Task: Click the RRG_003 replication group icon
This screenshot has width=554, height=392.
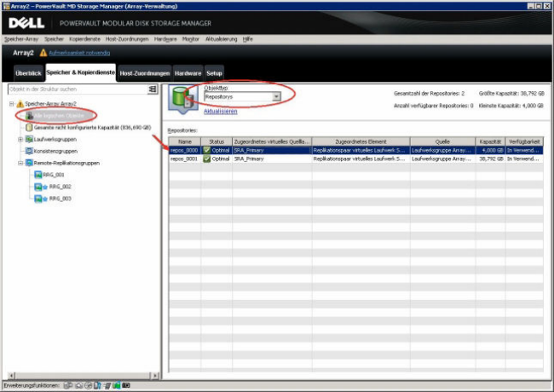Action: pyautogui.click(x=38, y=199)
